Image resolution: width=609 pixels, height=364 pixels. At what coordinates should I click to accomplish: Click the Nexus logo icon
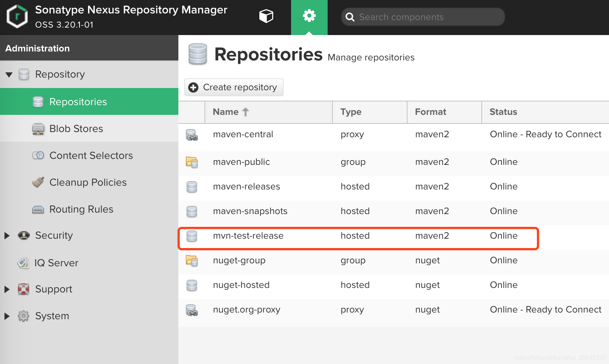click(17, 16)
